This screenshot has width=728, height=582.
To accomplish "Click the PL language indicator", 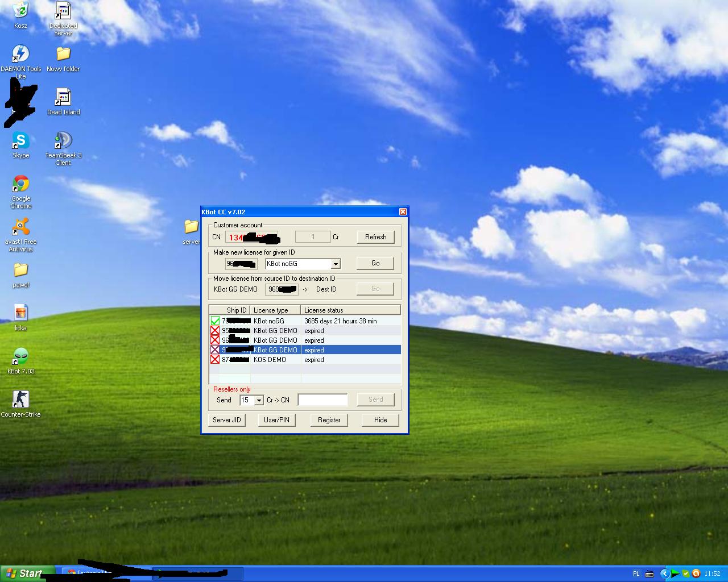I will pos(636,573).
